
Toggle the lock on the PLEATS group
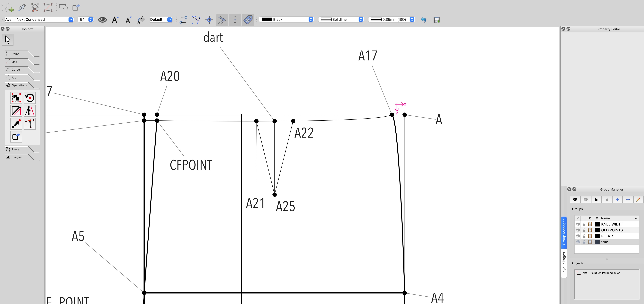(584, 236)
